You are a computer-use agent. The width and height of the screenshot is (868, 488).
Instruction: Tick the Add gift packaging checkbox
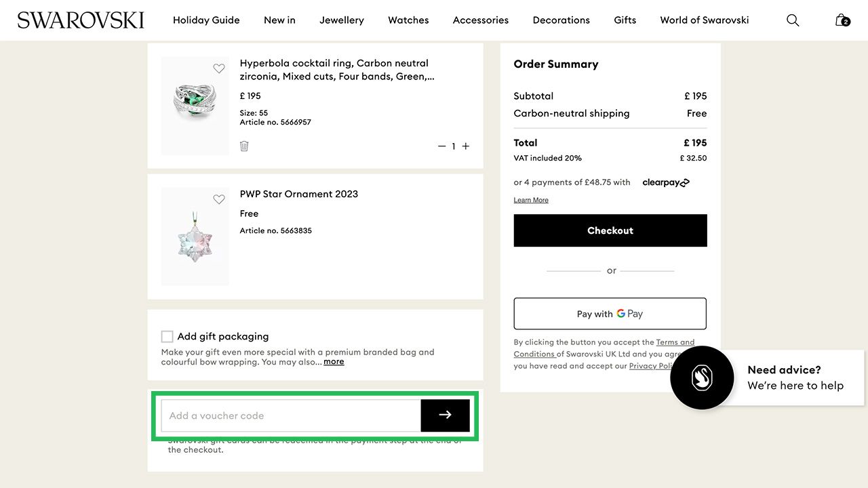point(167,336)
